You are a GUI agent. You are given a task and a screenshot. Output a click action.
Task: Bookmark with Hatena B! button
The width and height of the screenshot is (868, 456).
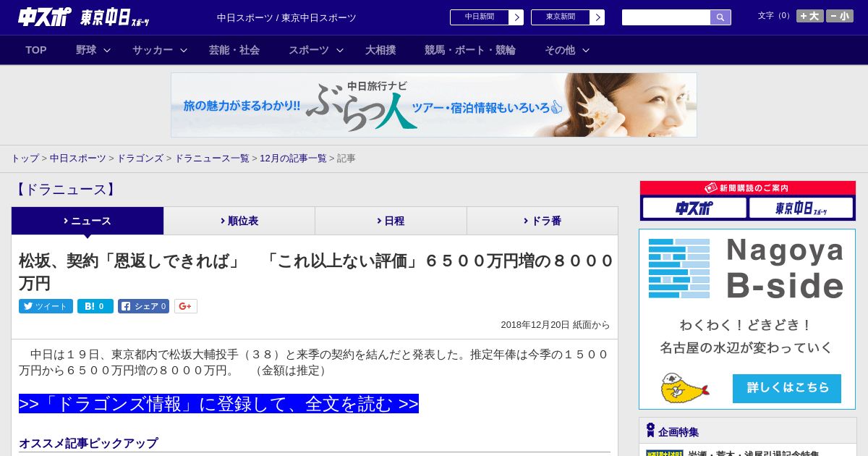pyautogui.click(x=95, y=306)
